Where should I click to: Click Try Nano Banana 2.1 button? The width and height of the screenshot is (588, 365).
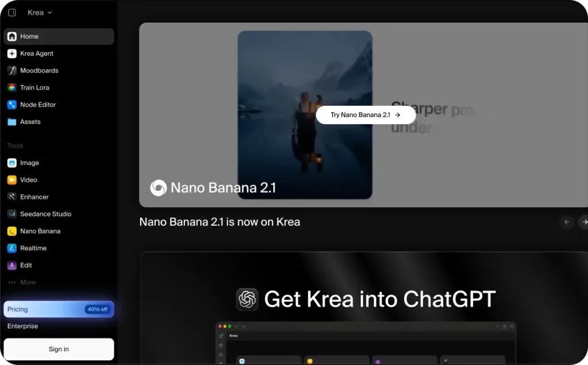pyautogui.click(x=366, y=115)
